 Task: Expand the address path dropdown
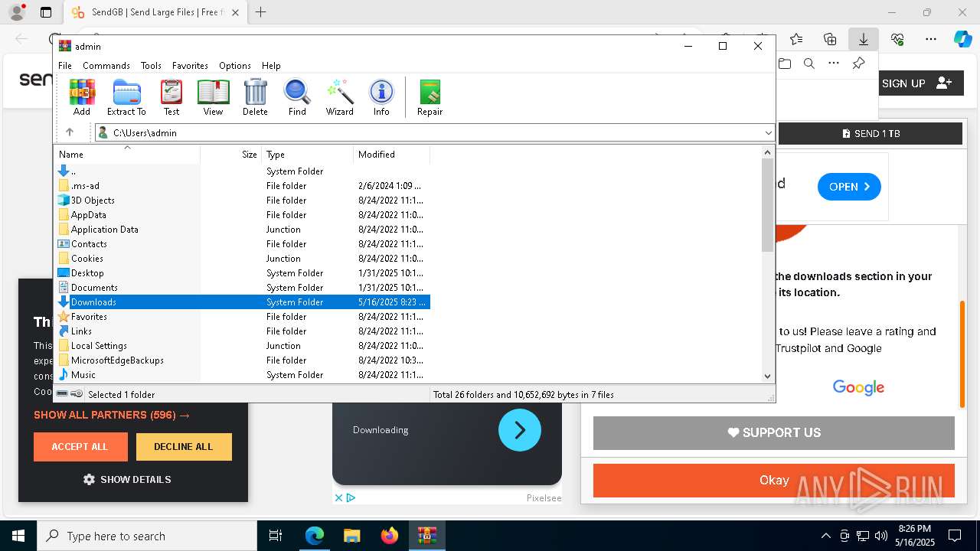coord(768,133)
